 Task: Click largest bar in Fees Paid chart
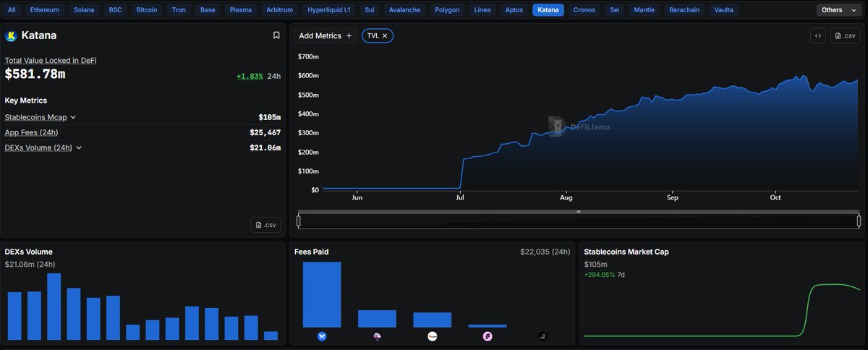click(x=322, y=294)
